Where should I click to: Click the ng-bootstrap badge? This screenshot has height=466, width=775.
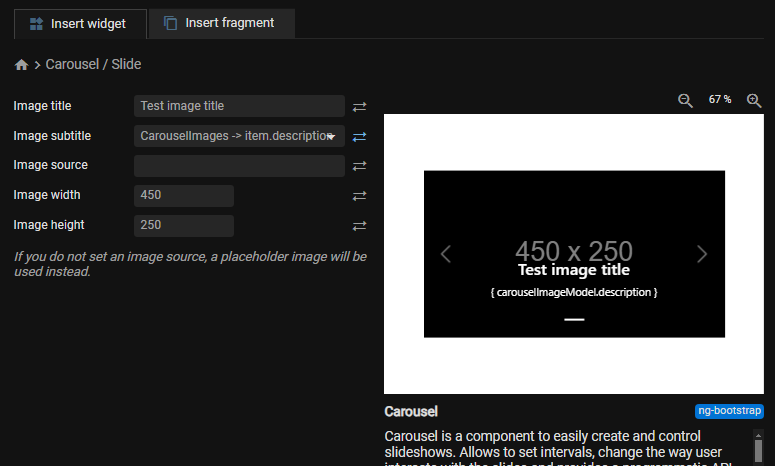(x=729, y=411)
